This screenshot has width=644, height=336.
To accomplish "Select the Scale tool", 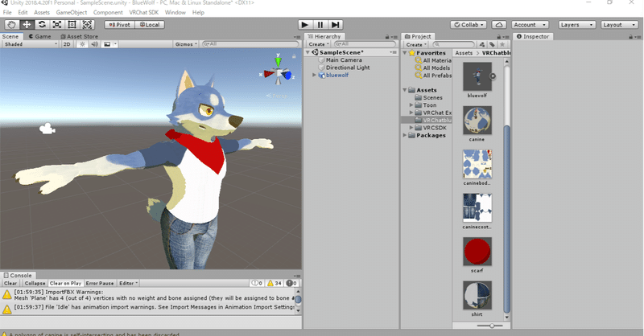I will 57,25.
